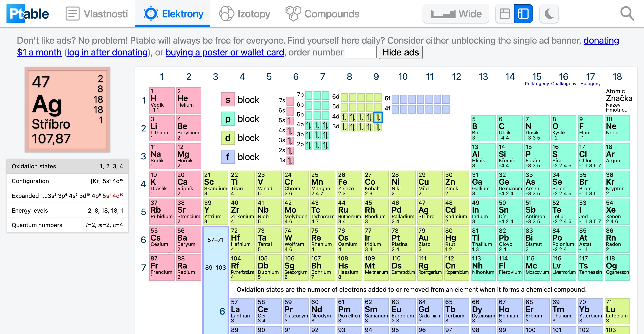
Task: Toggle the Wide table view
Action: [456, 14]
